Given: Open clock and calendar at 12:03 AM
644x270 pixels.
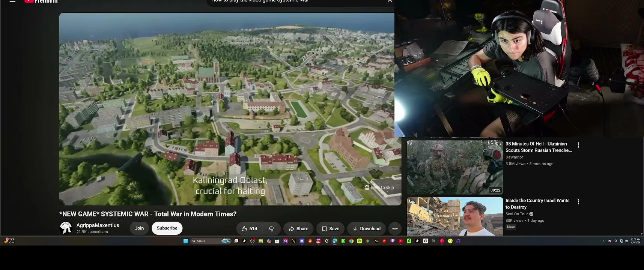Looking at the screenshot, I should coord(635,241).
